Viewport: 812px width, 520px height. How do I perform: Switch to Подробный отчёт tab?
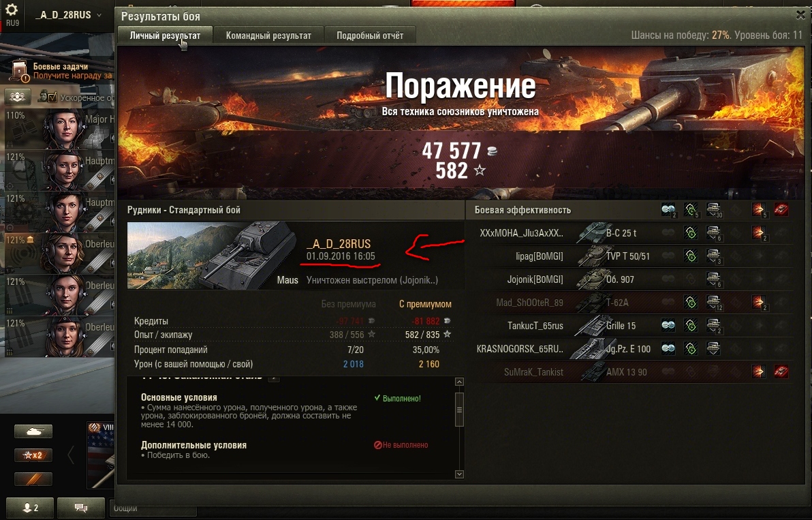point(370,35)
